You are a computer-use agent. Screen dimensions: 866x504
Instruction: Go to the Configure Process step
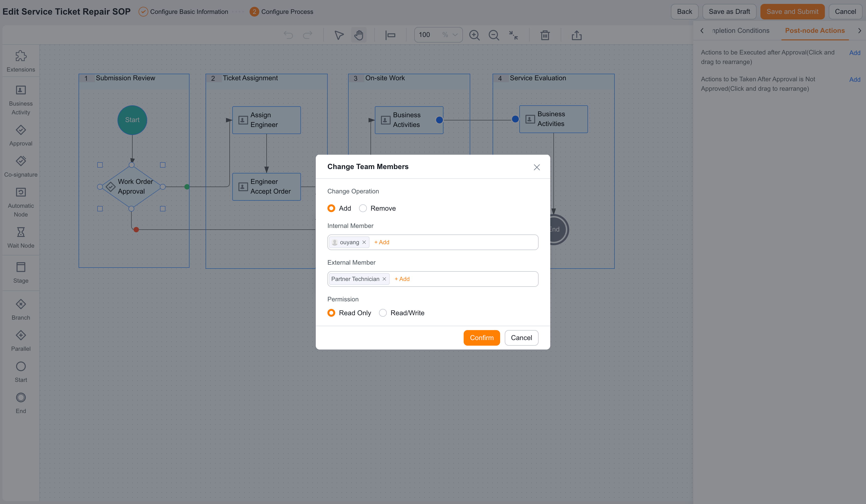281,12
